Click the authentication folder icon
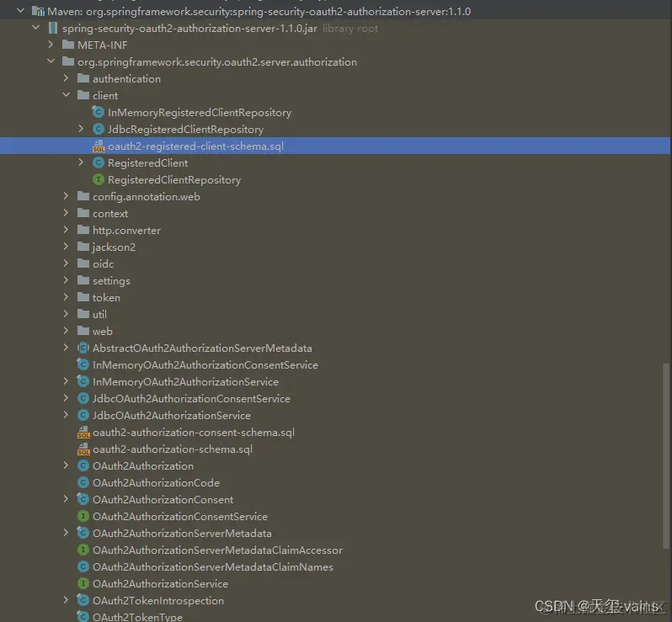This screenshot has width=672, height=622. click(x=83, y=78)
